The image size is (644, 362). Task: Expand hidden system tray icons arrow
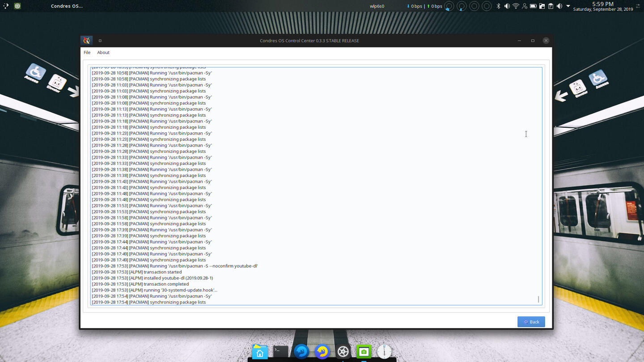coord(568,6)
